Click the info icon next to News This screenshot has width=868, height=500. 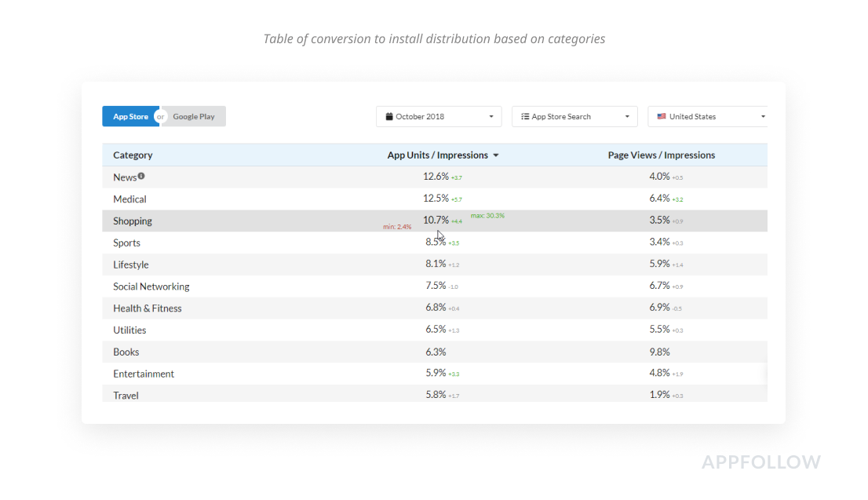pos(141,176)
